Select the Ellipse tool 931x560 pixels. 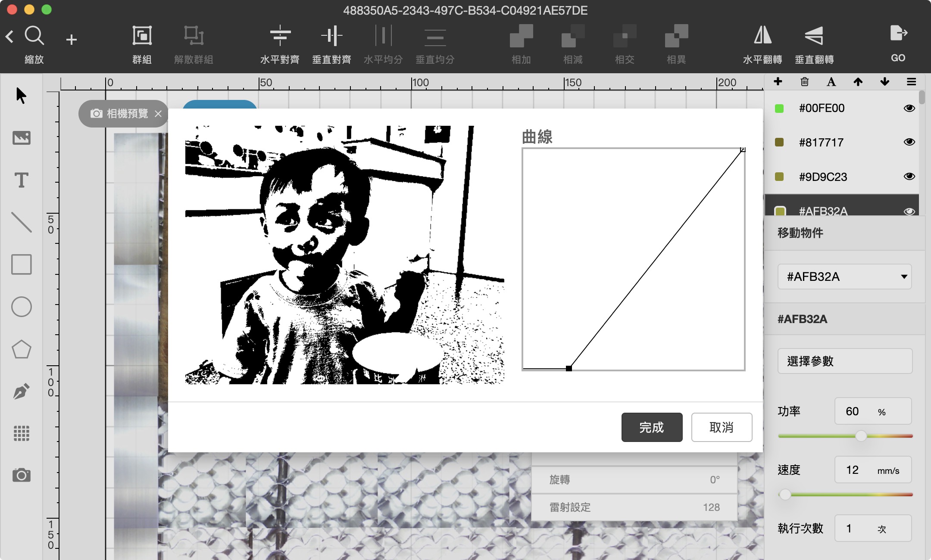click(x=21, y=307)
